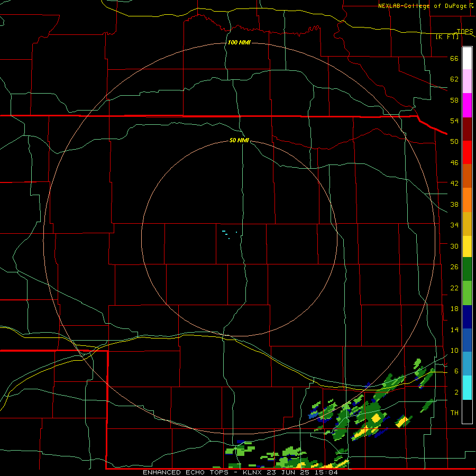This screenshot has height=476, width=476.
Task: Click the yellow swatch between 30 and 34
Action: (467, 246)
